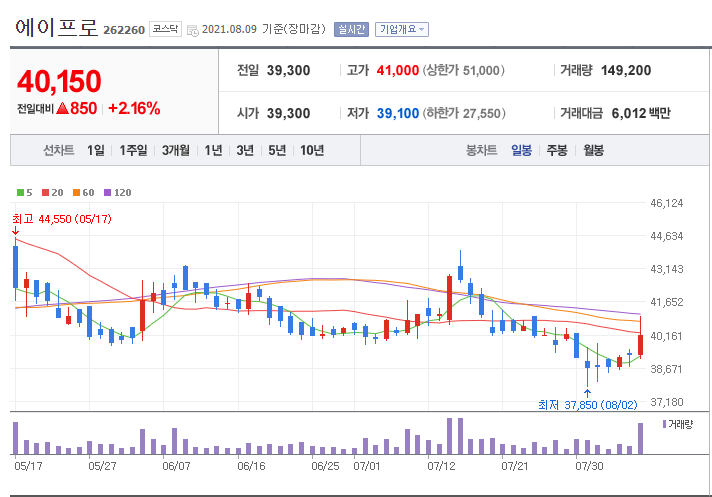
Task: Click the purple 120-day moving average swatch
Action: point(107,192)
